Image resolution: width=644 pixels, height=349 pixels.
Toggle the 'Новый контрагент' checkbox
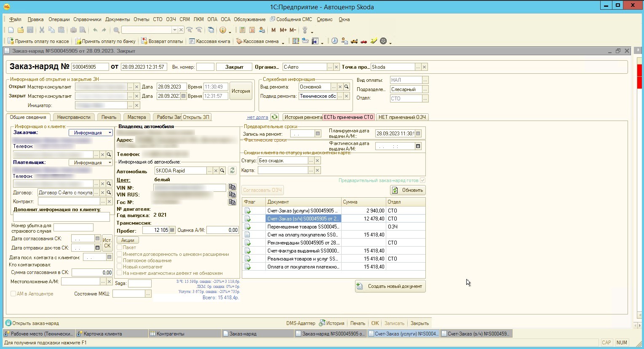click(x=120, y=267)
